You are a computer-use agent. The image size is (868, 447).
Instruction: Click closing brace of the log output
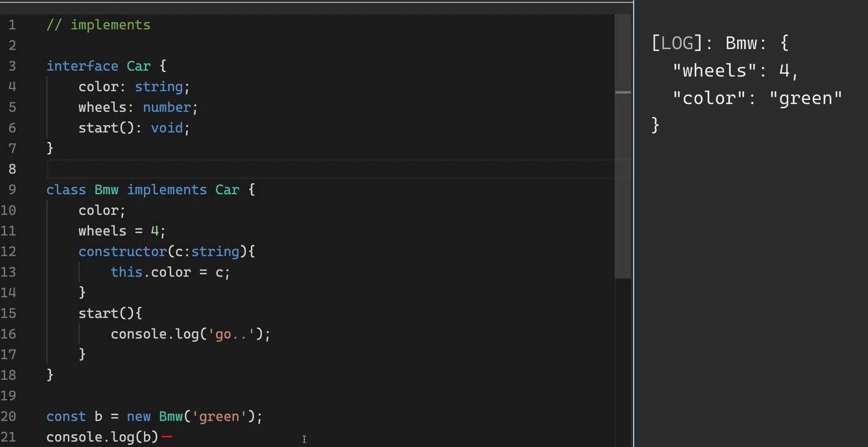[655, 125]
